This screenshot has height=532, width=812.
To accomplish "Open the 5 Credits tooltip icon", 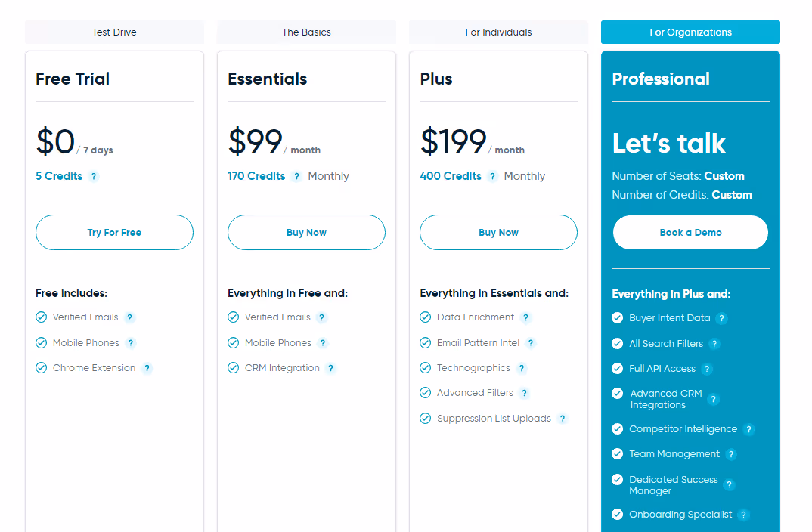I will coord(93,176).
